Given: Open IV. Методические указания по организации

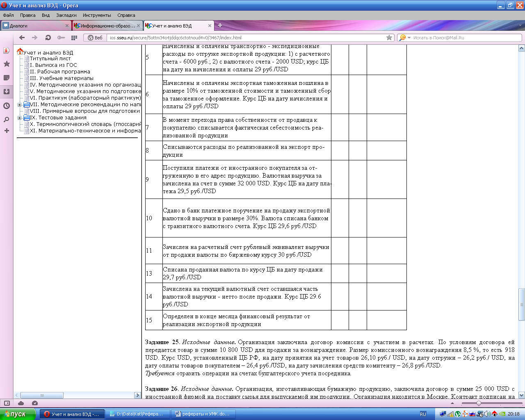Looking at the screenshot, I should click(x=85, y=85).
